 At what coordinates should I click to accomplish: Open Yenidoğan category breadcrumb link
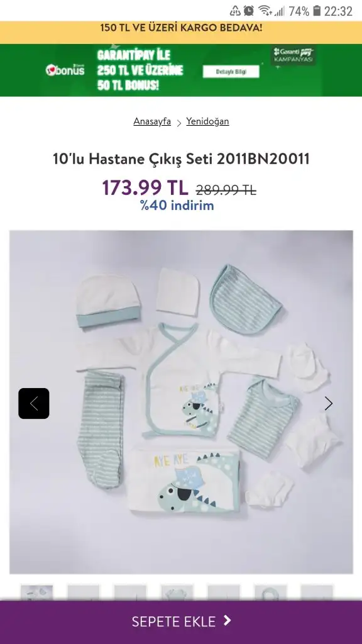207,121
